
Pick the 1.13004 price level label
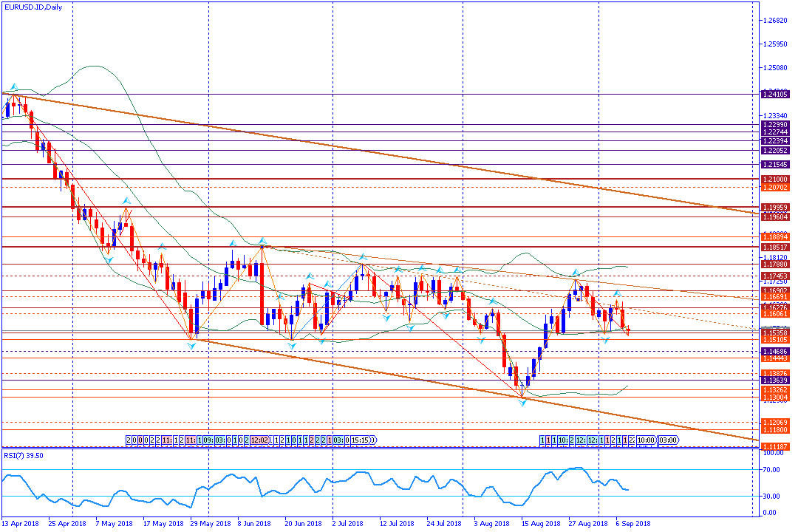point(775,398)
